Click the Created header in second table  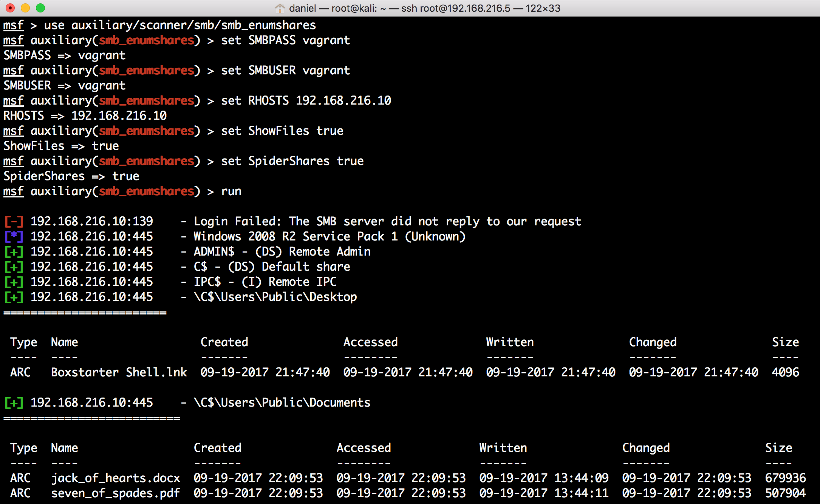coord(217,448)
